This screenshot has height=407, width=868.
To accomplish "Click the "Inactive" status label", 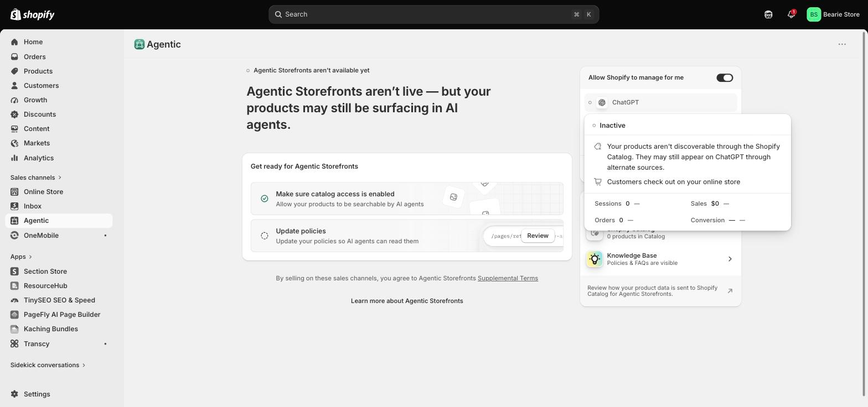I will click(612, 126).
